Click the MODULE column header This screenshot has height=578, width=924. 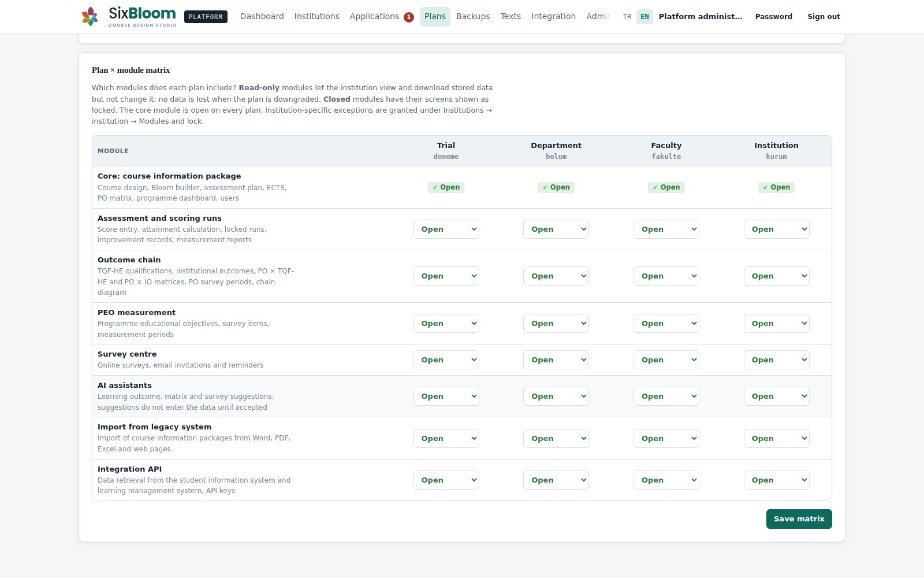click(113, 151)
